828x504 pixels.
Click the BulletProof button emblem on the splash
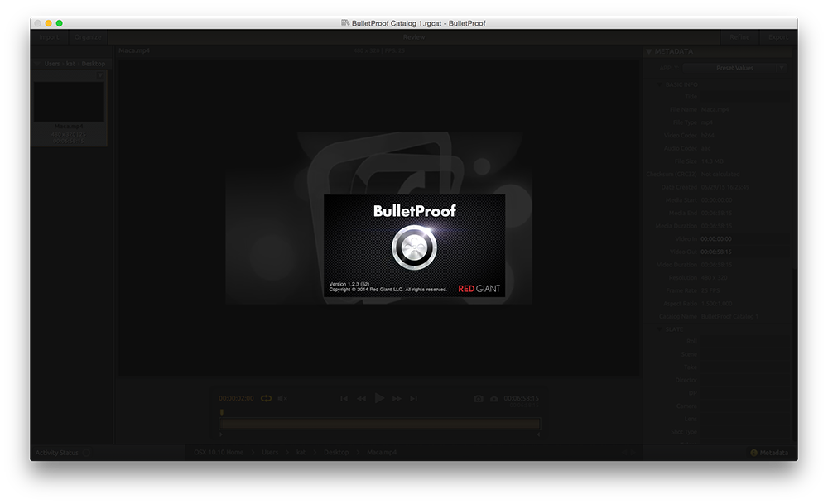415,247
